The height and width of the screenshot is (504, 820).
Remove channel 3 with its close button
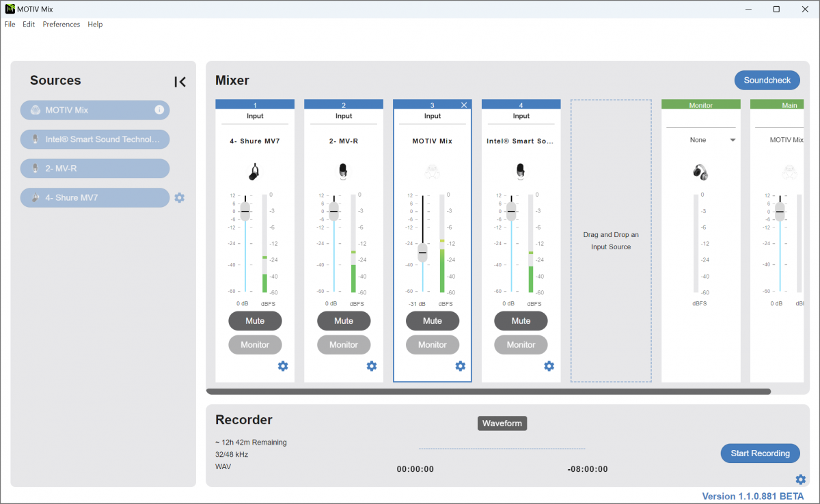click(x=464, y=104)
